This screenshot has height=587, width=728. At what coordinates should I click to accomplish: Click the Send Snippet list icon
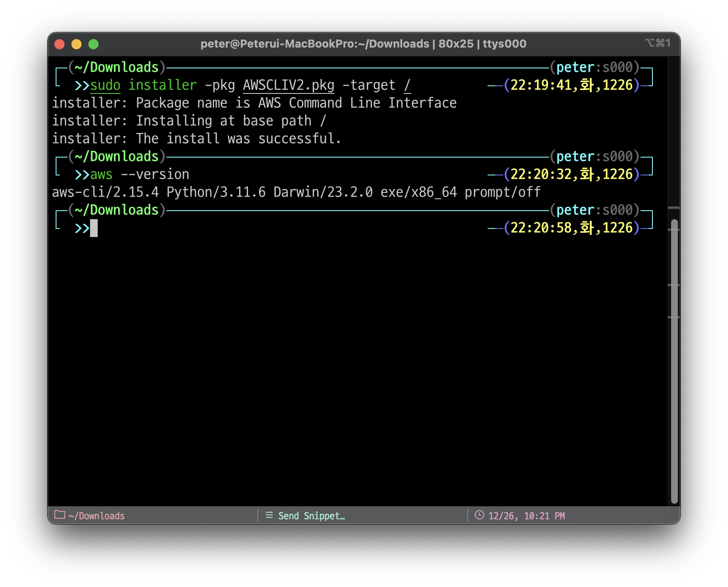click(x=269, y=515)
